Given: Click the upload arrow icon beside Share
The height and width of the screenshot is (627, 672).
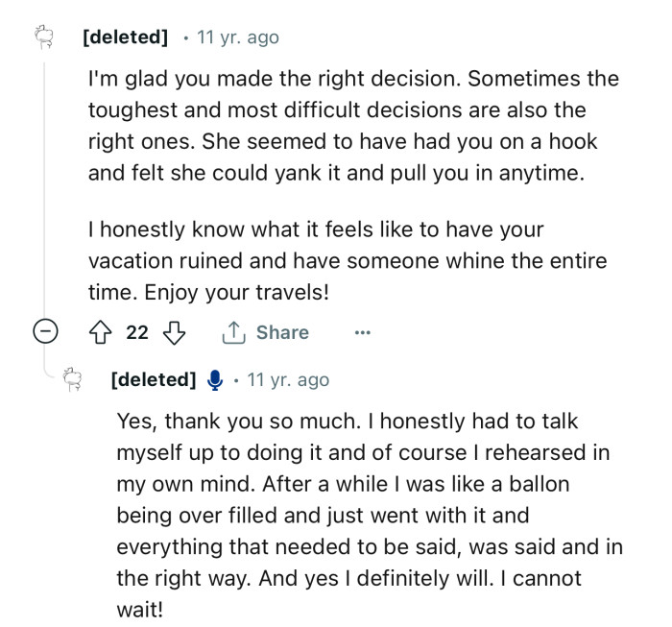Looking at the screenshot, I should pyautogui.click(x=233, y=332).
